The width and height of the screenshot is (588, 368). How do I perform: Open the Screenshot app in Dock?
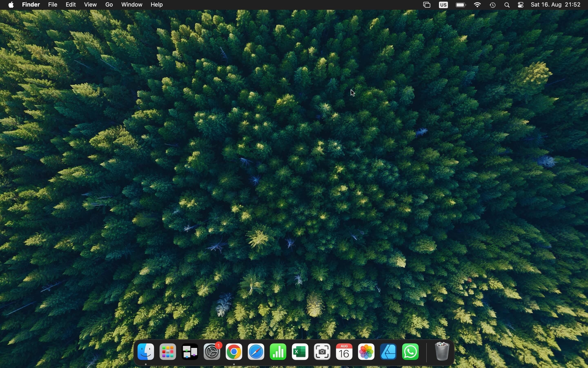point(322,352)
